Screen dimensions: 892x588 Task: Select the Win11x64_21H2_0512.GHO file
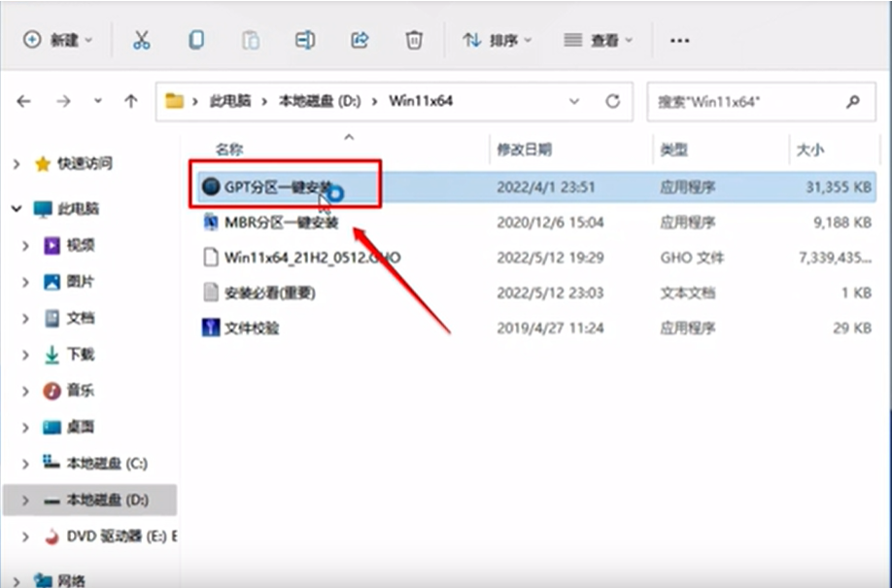pos(537,258)
